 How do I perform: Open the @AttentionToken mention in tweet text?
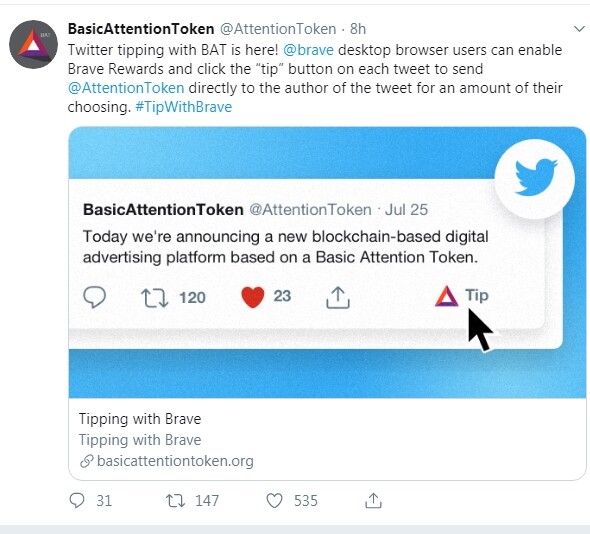pyautogui.click(x=126, y=88)
